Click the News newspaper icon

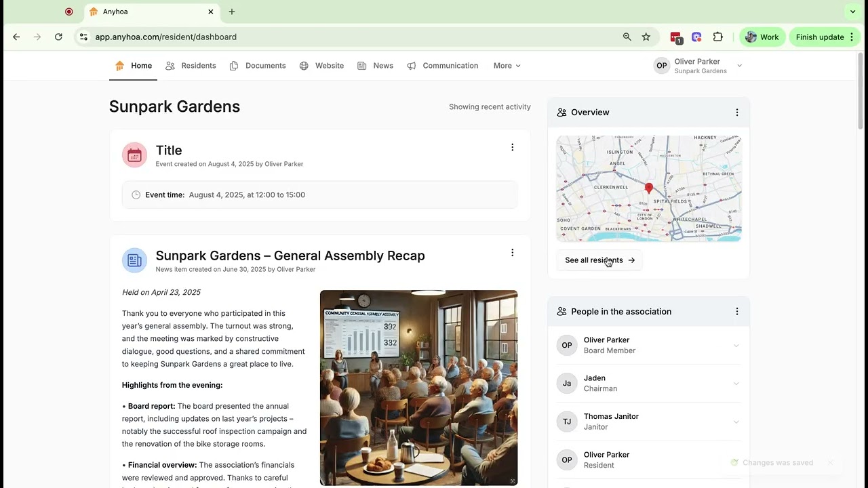point(362,66)
